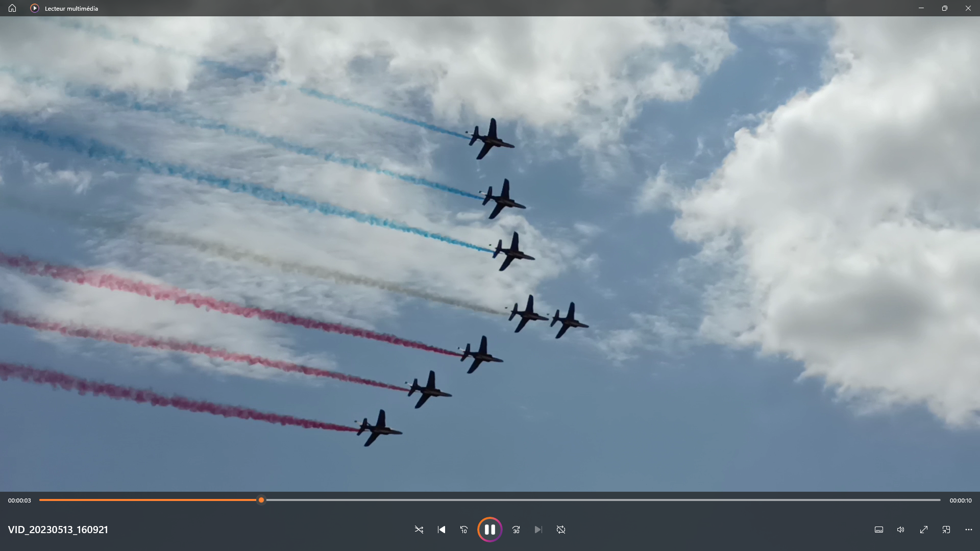Skip to previous track
Screen dimensions: 980x551
point(442,530)
